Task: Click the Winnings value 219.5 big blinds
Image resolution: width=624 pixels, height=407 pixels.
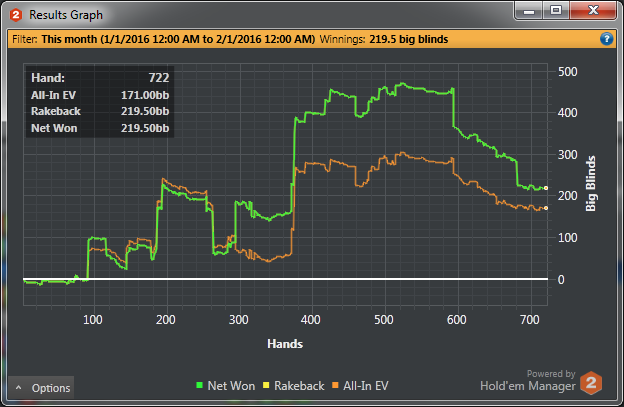Action: pyautogui.click(x=409, y=39)
